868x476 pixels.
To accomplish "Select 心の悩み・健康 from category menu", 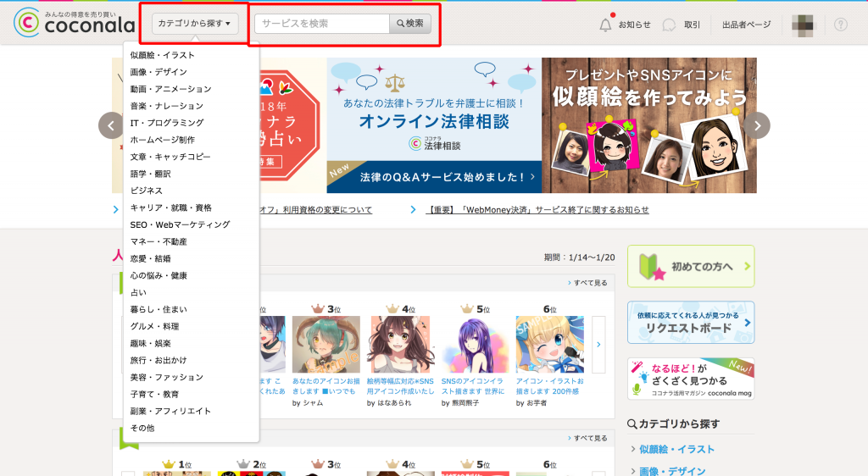I will coord(159,275).
